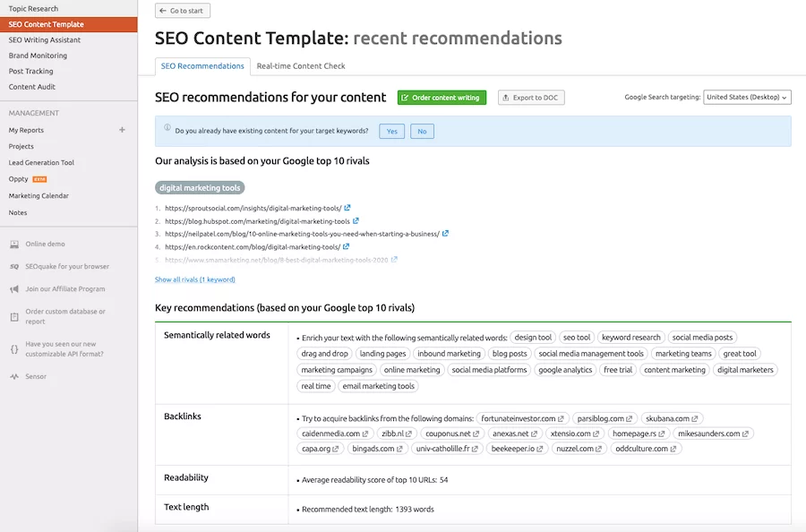Screen dimensions: 806x532
Task: Click the content marketing related word tag
Action: coord(674,370)
